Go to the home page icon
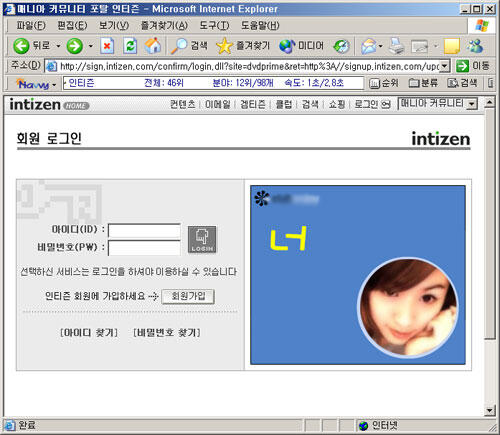Screen dimensions: 500x435 153,46
